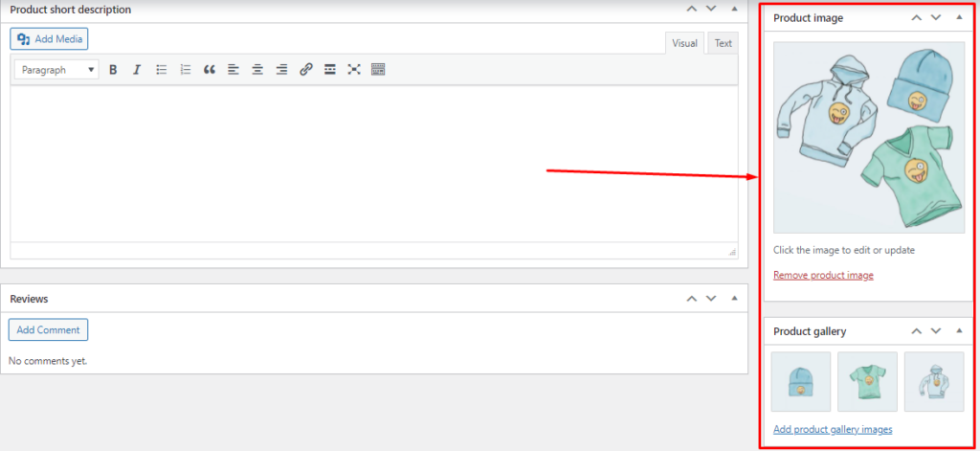Move the Product gallery panel down
Viewport: 980px width, 451px height.
pos(936,331)
